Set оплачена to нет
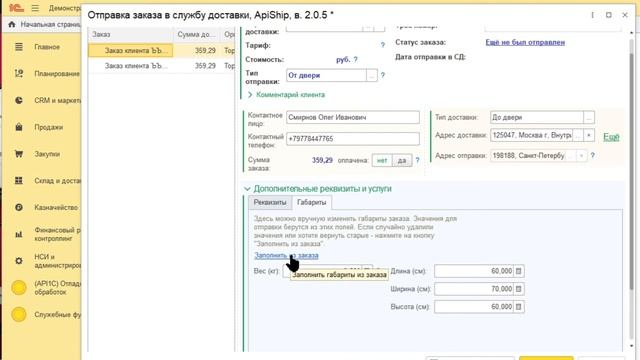640x360 pixels. point(382,160)
